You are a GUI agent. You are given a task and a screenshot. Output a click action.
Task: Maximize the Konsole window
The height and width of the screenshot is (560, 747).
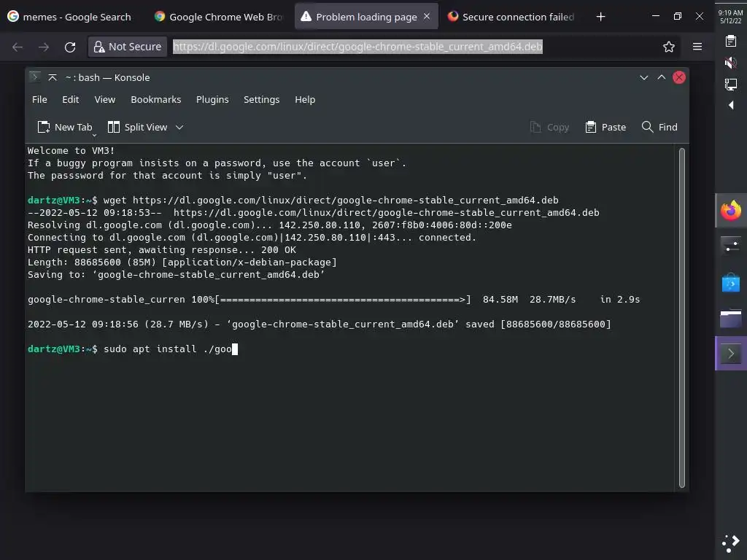661,77
